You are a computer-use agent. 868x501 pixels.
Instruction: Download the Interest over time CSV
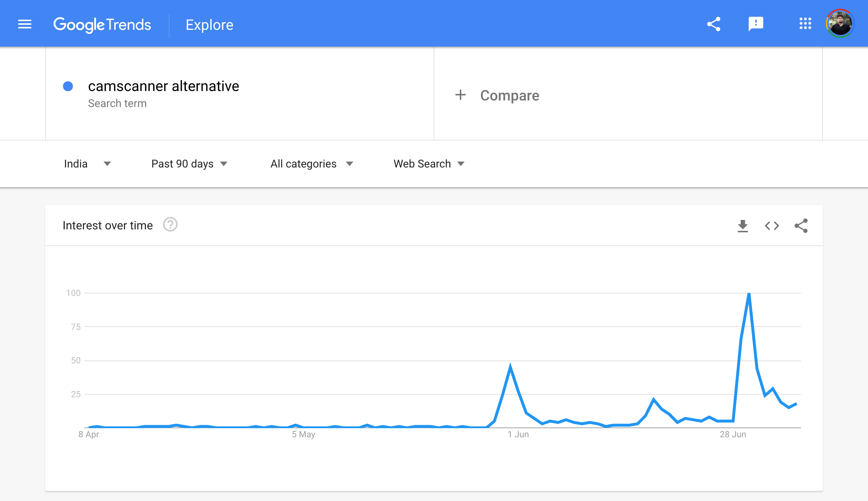click(743, 226)
